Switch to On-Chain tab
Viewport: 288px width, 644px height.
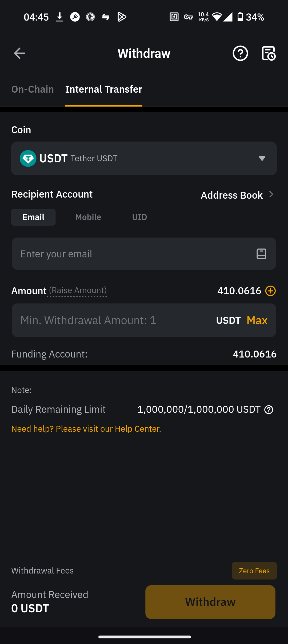[x=33, y=89]
